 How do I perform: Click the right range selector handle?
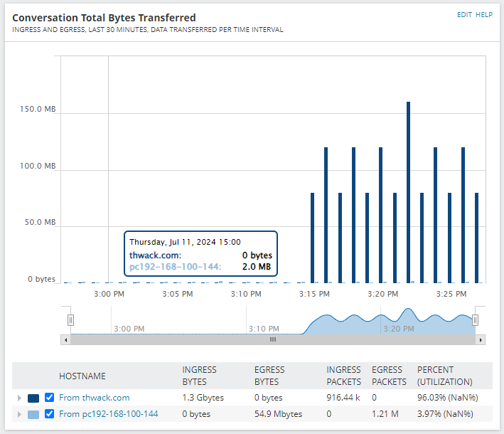click(x=476, y=320)
